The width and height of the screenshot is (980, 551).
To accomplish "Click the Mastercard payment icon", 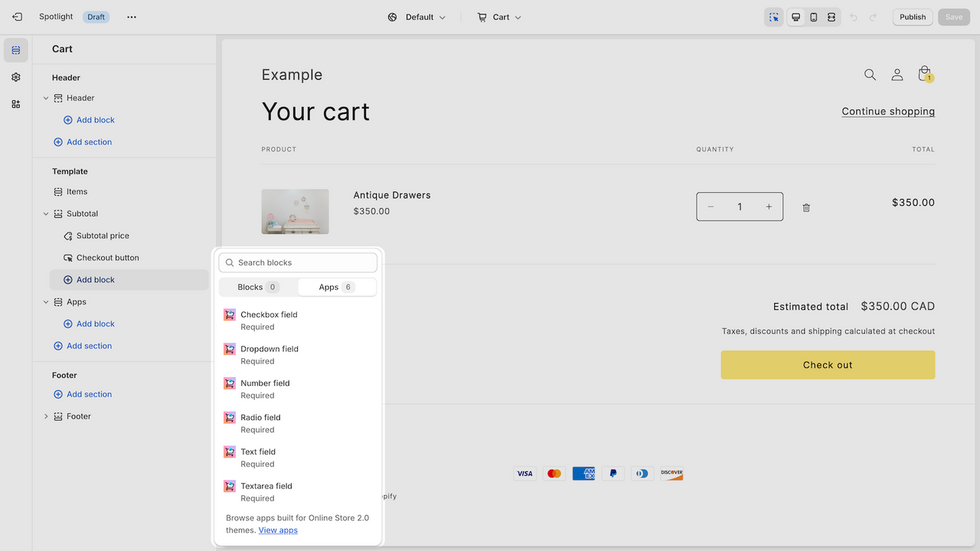I will point(554,474).
